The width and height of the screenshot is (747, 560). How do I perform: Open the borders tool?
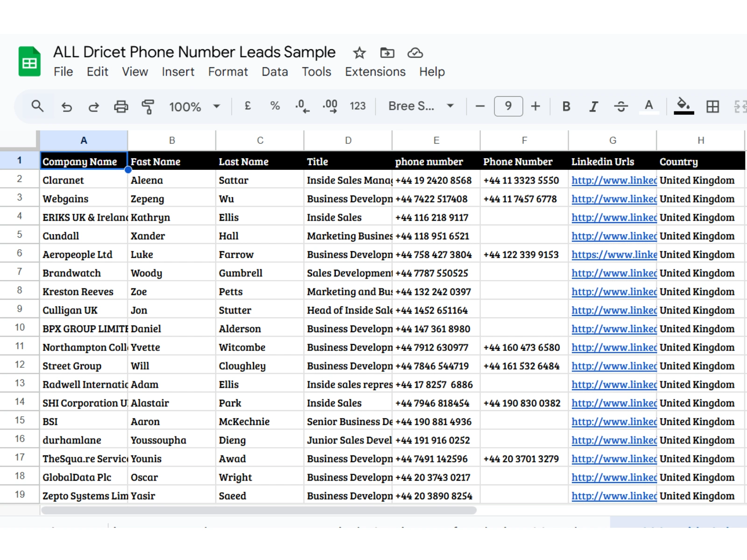click(712, 106)
